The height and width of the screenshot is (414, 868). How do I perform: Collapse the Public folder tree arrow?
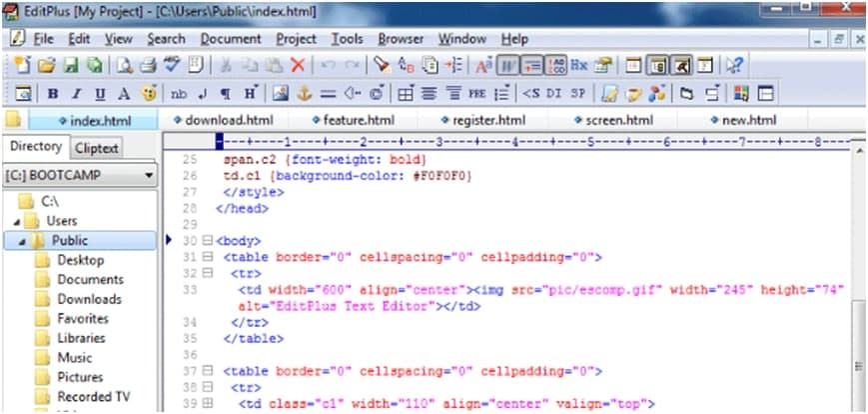(22, 242)
